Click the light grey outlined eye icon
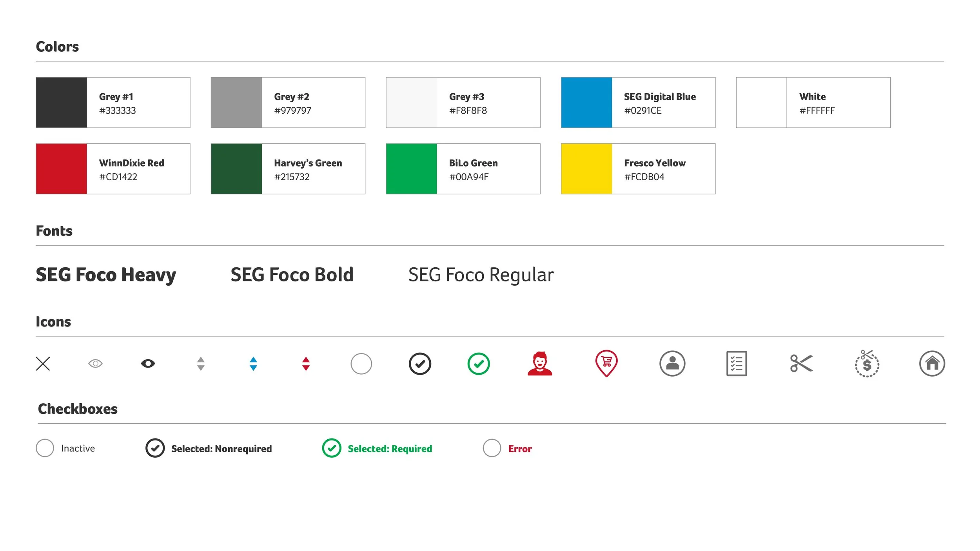Screen dimensions: 980x551 (x=95, y=364)
